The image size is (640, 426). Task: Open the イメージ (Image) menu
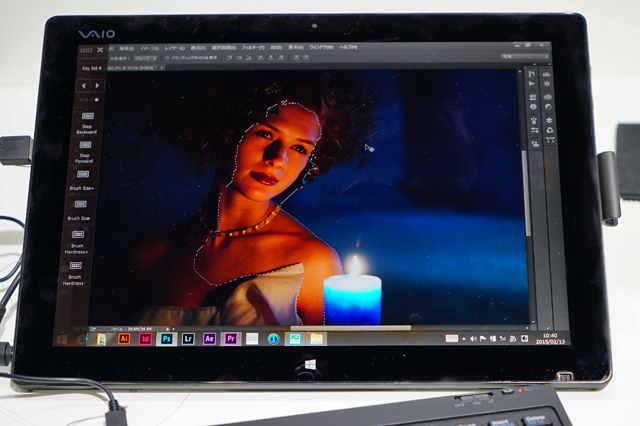[149, 48]
